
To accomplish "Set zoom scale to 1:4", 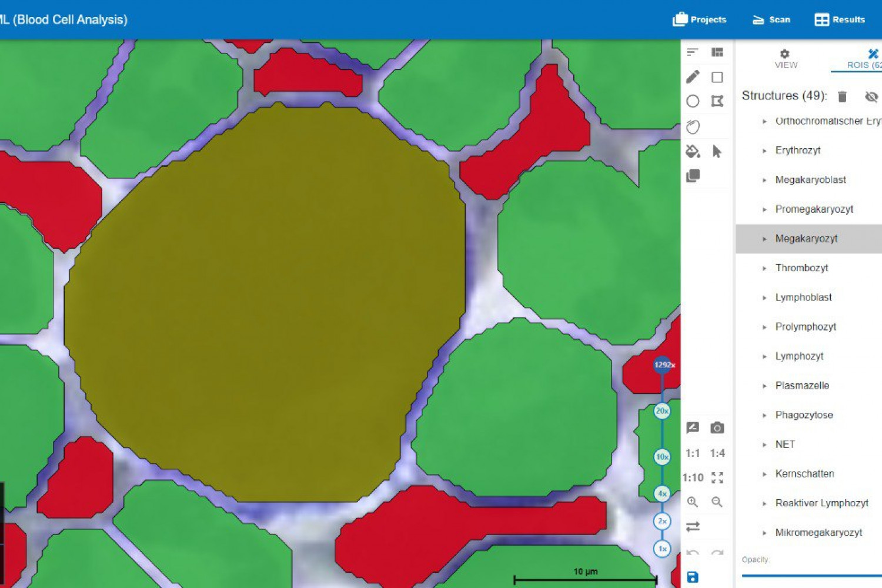I will point(717,453).
